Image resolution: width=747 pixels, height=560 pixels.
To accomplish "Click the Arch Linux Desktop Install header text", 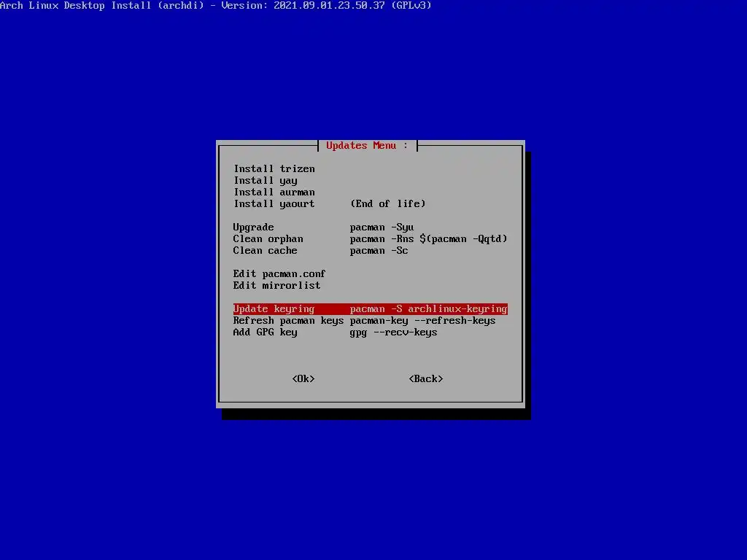I will pyautogui.click(x=215, y=6).
